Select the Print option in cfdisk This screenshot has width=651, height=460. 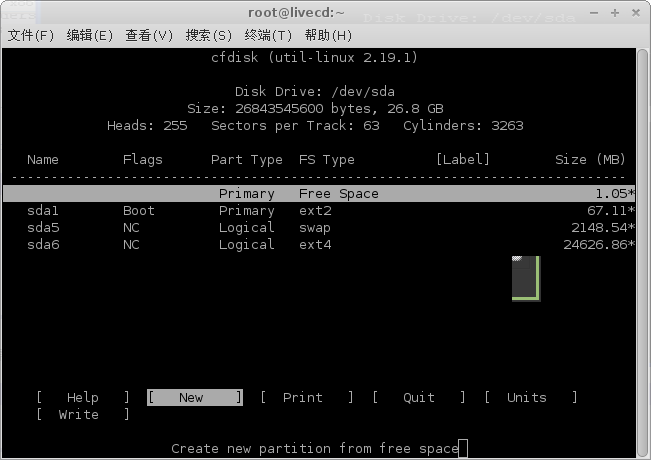pyautogui.click(x=307, y=397)
